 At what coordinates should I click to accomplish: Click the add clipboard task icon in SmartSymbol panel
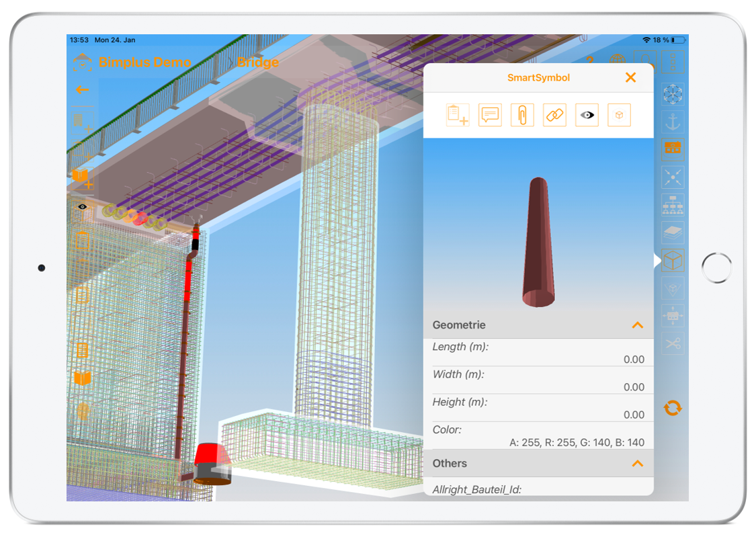[458, 115]
